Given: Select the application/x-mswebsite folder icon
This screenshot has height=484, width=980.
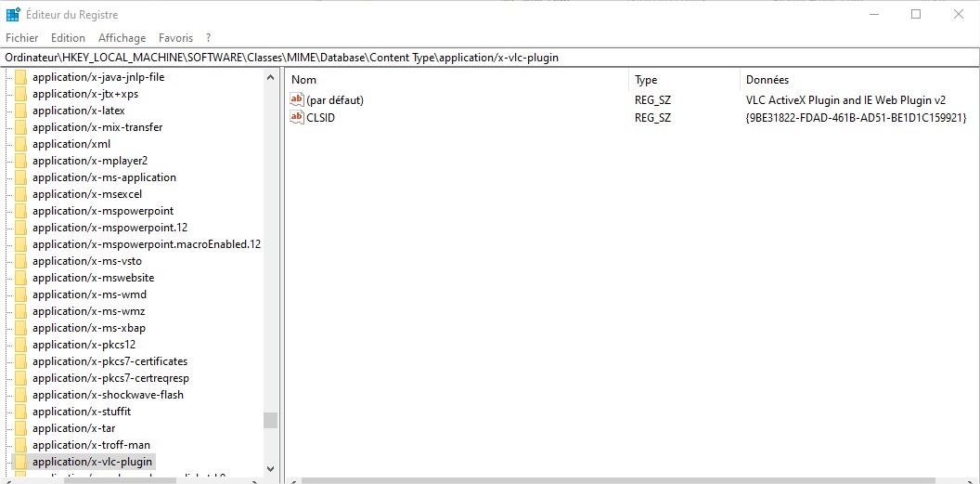Looking at the screenshot, I should (x=21, y=278).
